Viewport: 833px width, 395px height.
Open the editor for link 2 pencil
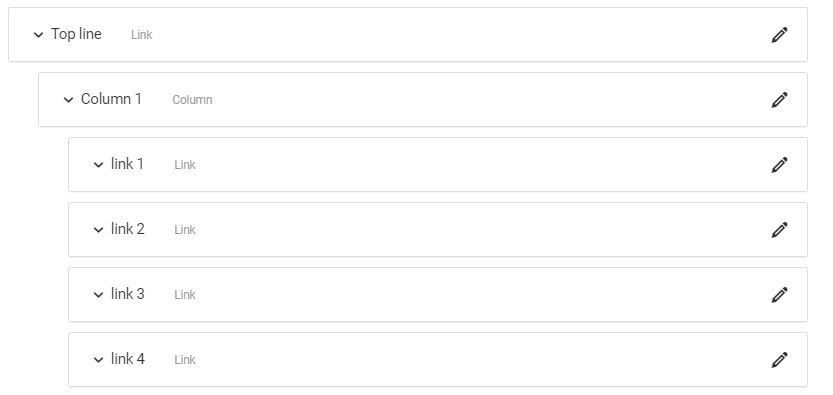click(779, 230)
